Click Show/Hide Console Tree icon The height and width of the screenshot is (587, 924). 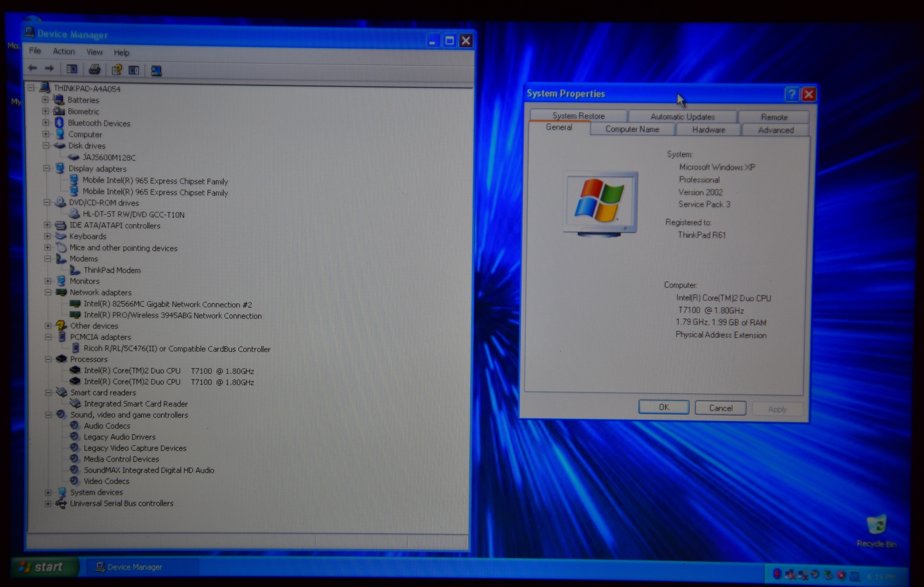(x=72, y=69)
